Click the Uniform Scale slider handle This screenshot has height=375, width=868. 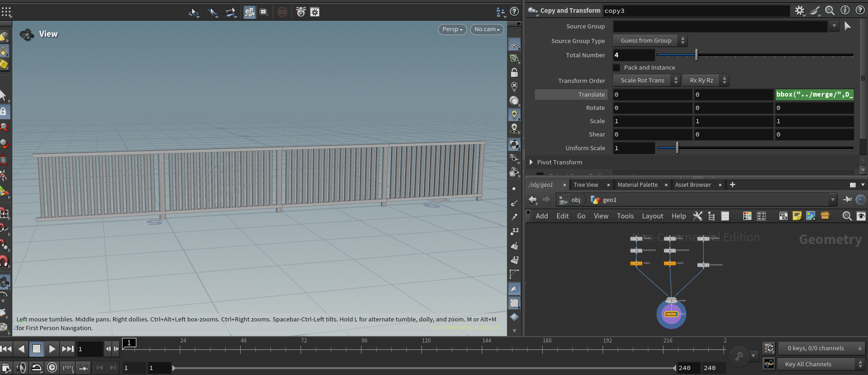click(x=677, y=148)
